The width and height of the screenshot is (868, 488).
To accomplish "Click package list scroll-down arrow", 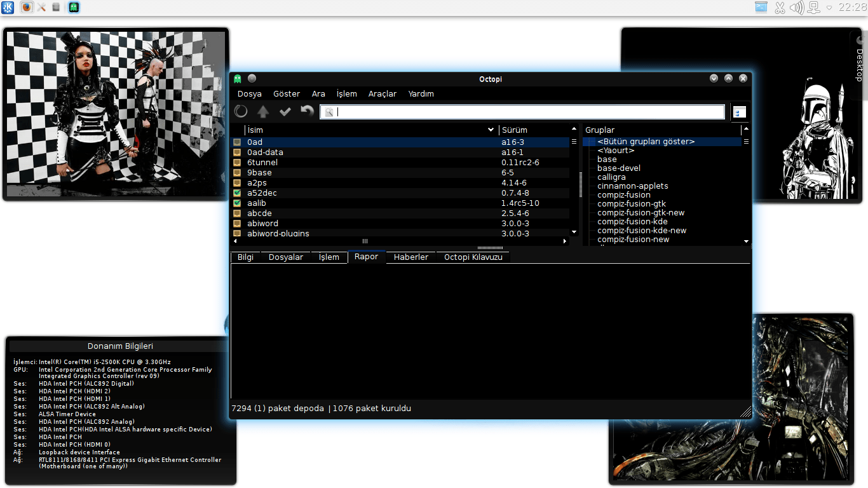I will pos(574,233).
